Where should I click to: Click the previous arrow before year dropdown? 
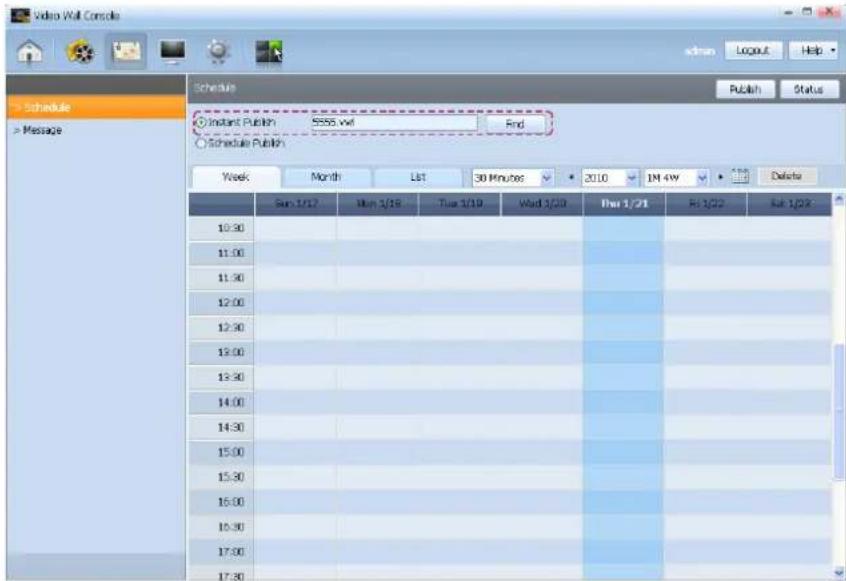click(x=571, y=177)
